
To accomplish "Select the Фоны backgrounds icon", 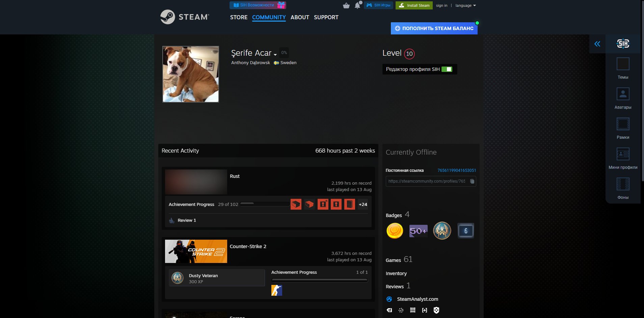I will (623, 184).
